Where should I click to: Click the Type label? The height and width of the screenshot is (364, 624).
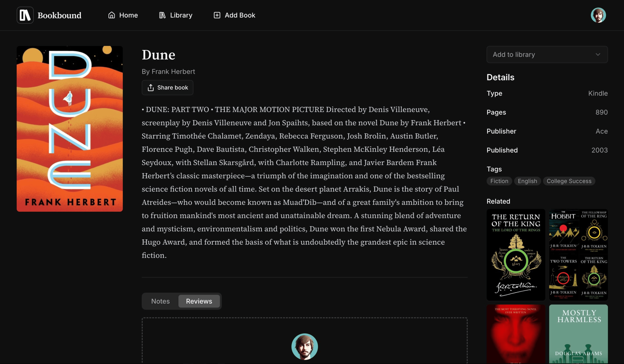click(494, 93)
